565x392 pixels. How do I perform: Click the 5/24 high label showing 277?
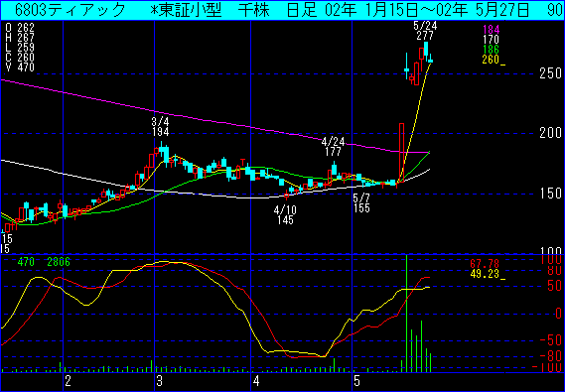(x=424, y=31)
